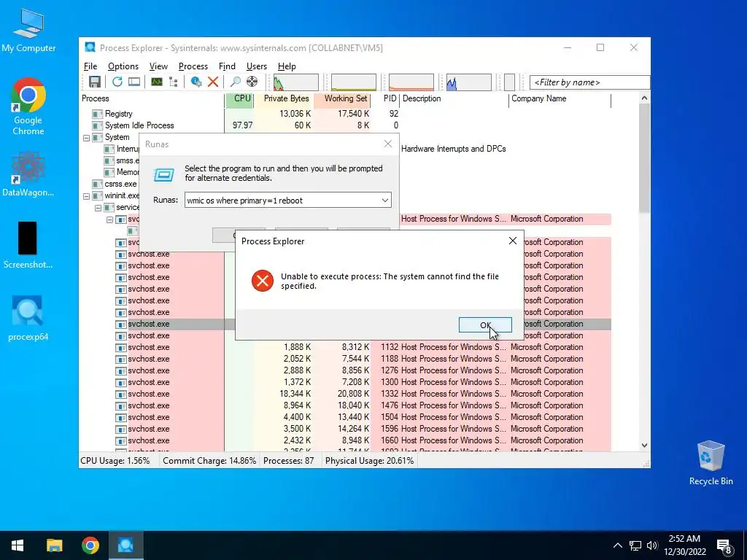Select the Registry process row
The width and height of the screenshot is (747, 560).
(345, 114)
